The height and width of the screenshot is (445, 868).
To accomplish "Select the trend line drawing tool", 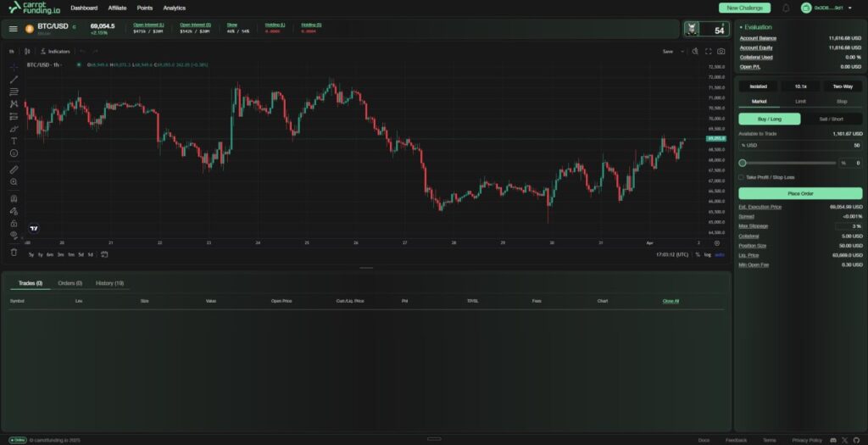I will point(14,79).
